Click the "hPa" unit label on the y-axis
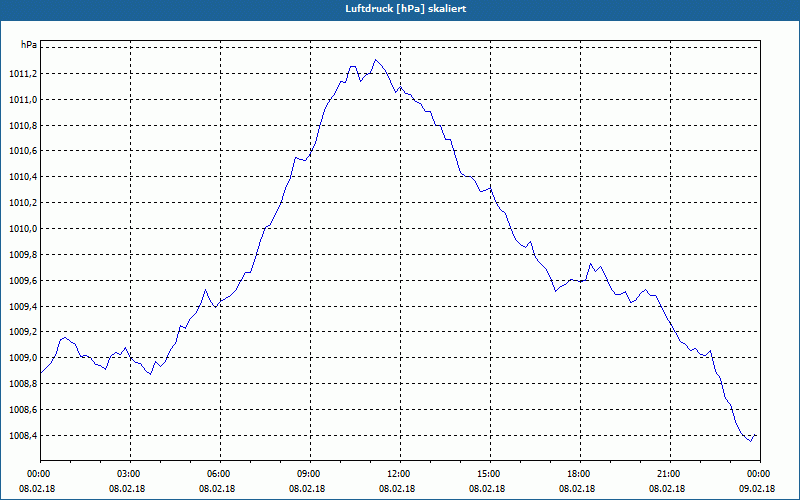This screenshot has width=800, height=500. pyautogui.click(x=29, y=45)
